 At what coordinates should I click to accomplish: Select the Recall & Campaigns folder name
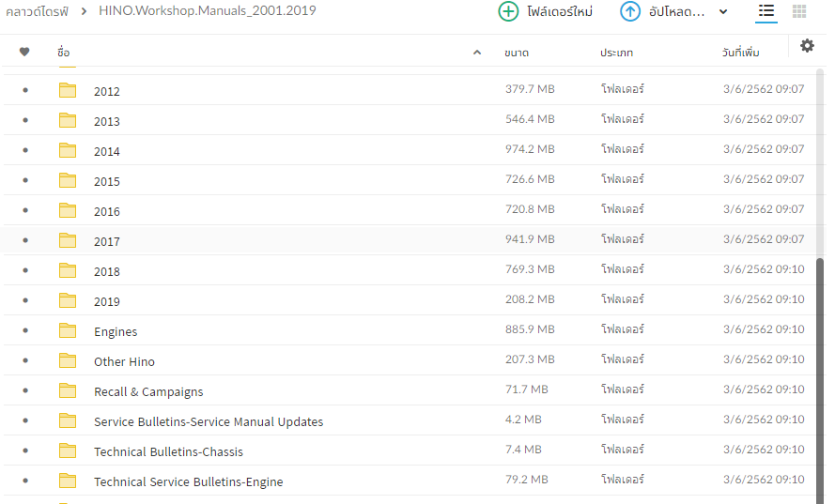click(x=148, y=392)
